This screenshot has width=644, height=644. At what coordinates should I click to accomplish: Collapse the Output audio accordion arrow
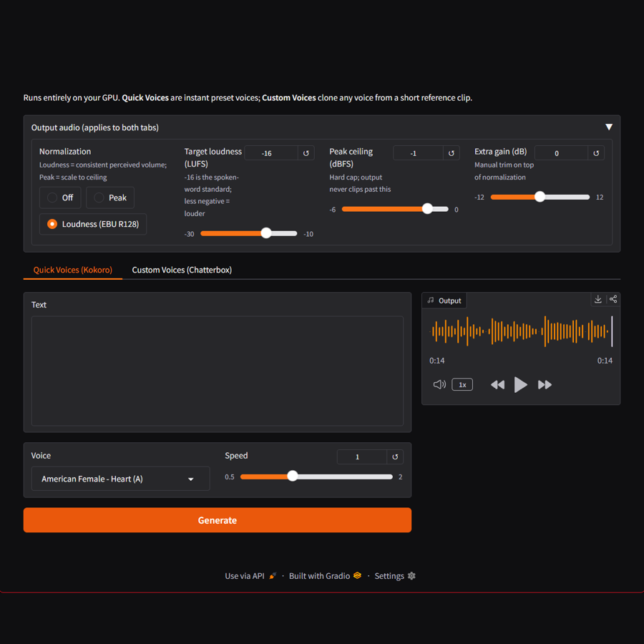pyautogui.click(x=609, y=127)
